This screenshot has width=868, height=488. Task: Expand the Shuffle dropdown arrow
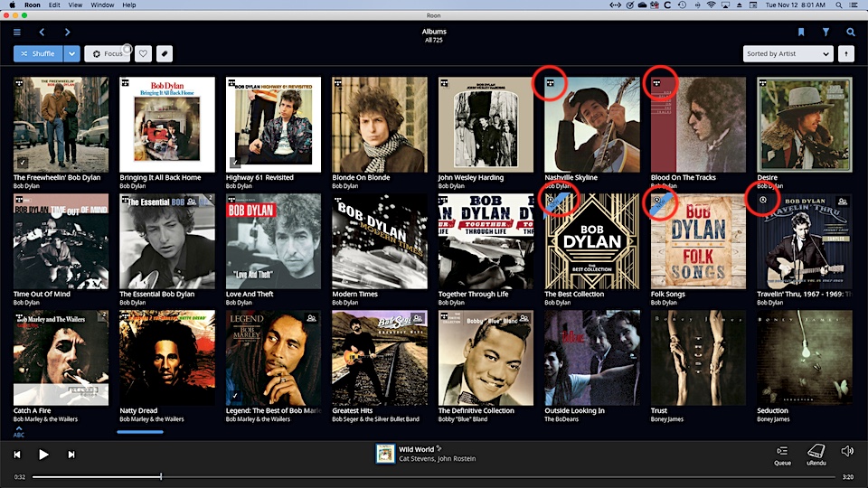[x=71, y=54]
